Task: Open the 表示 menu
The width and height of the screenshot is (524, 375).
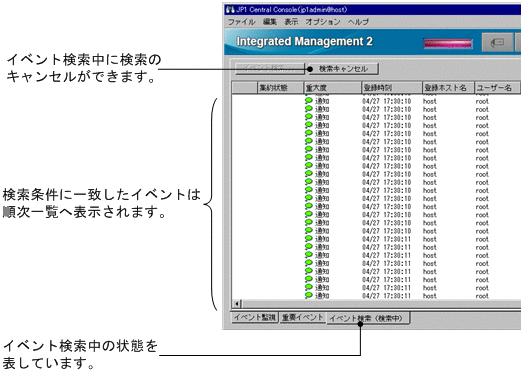Action: [x=291, y=22]
